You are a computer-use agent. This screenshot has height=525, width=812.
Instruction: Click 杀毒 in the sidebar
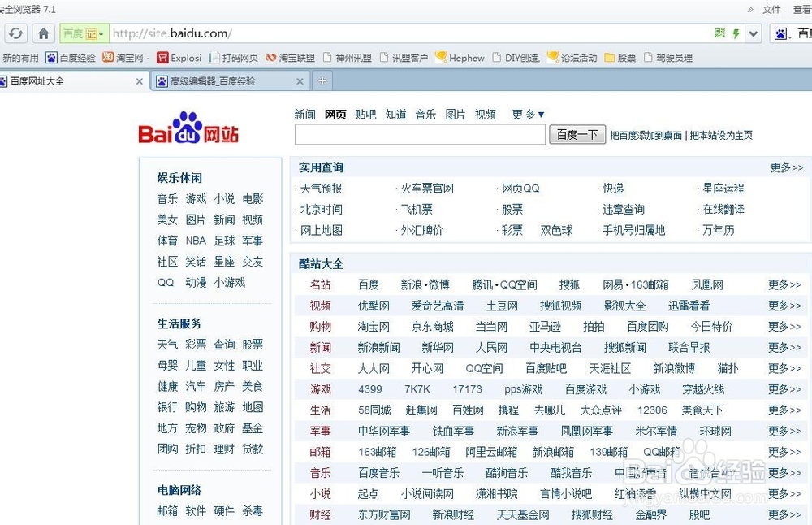(x=253, y=511)
